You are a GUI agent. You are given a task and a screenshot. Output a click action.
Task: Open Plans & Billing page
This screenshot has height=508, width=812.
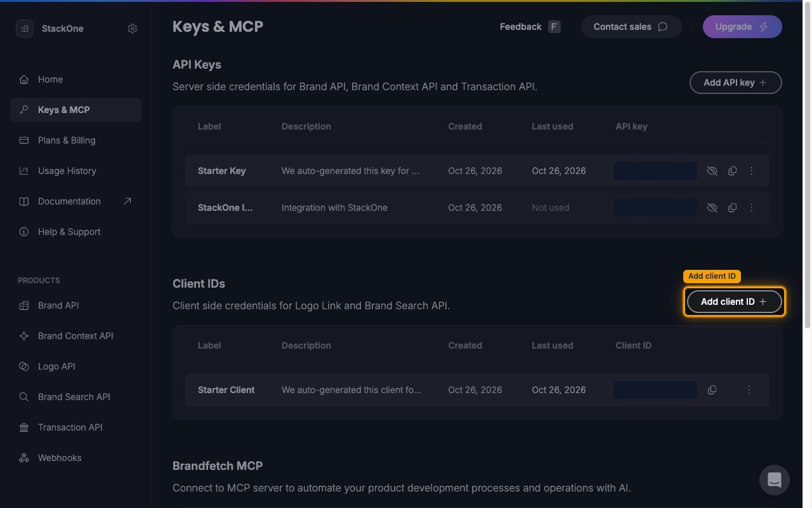[76, 140]
